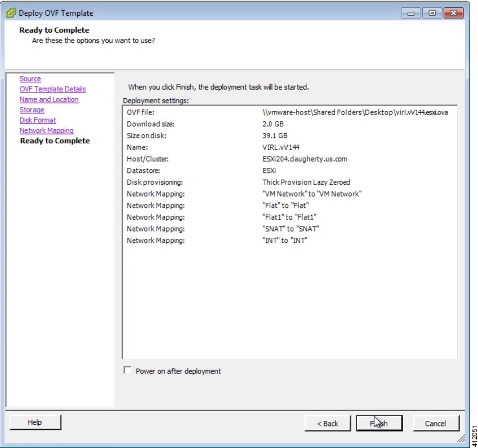
Task: Click the Deploy OVF Template title icon
Action: (x=11, y=13)
